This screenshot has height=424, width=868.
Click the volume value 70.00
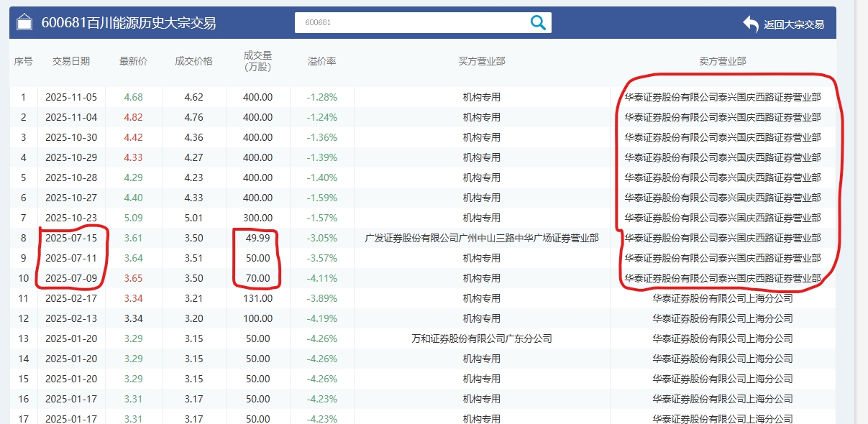(257, 278)
